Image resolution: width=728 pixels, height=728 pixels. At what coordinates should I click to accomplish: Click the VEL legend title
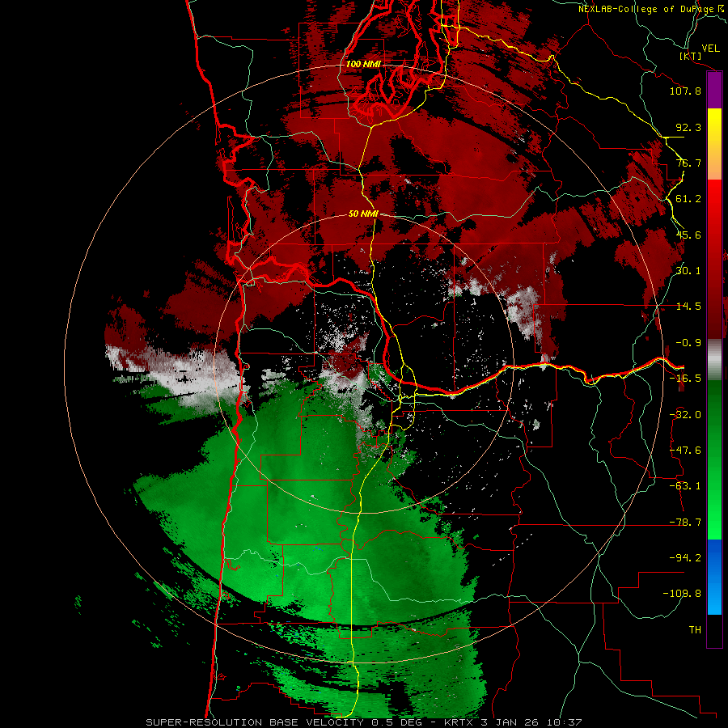(710, 49)
